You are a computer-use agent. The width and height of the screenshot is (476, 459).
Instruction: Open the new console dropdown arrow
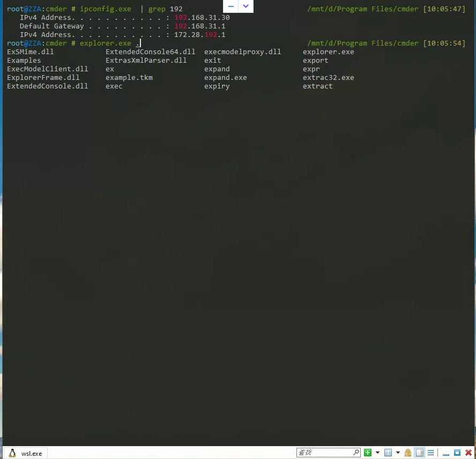click(378, 453)
